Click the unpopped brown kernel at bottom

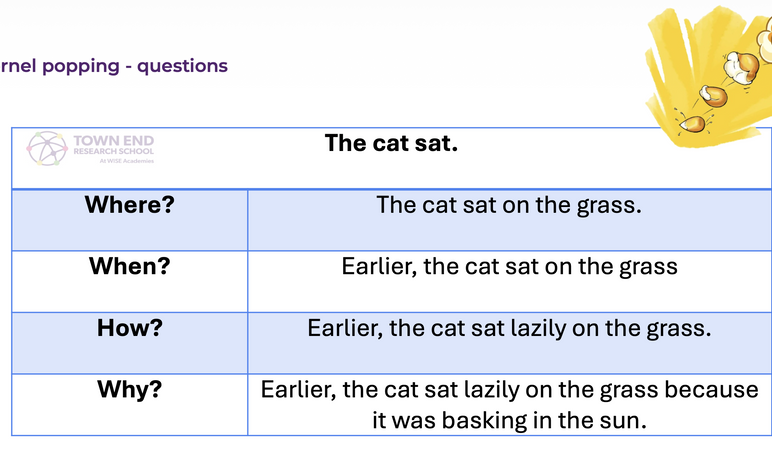[692, 123]
